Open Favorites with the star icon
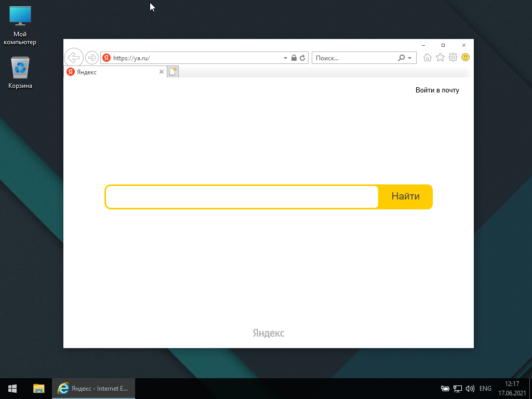The image size is (532, 399). coord(440,58)
